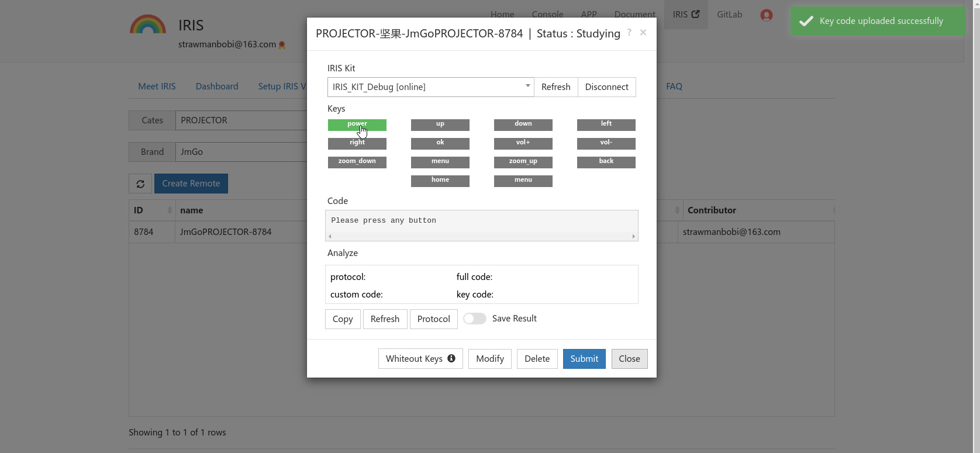Image resolution: width=980 pixels, height=453 pixels.
Task: Click the help question mark in dialog title
Action: click(x=629, y=32)
